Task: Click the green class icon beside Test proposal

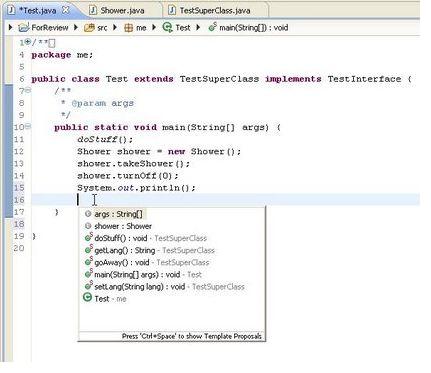Action: point(87,297)
